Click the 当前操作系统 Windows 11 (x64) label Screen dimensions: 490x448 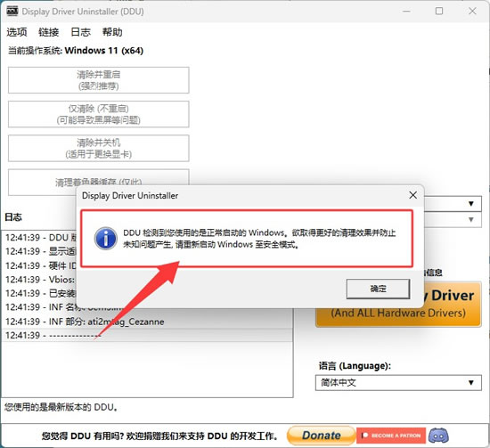click(x=76, y=50)
